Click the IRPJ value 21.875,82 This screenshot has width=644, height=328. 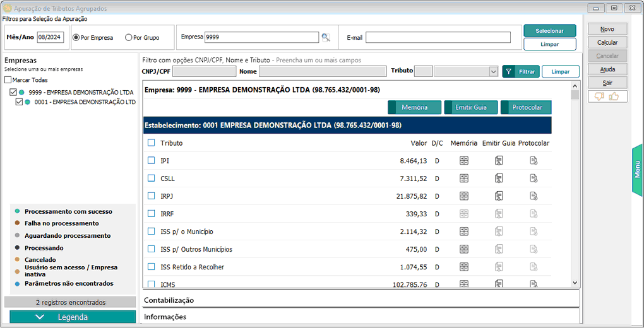click(x=412, y=196)
